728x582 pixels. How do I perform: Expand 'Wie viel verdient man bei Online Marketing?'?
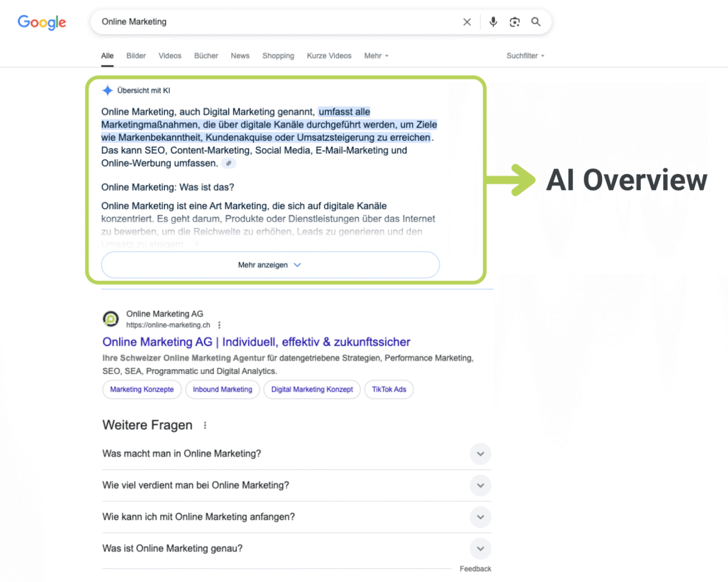(297, 485)
